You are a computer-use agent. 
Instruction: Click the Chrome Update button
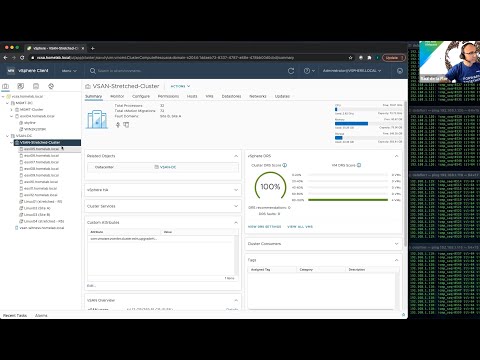(394, 58)
